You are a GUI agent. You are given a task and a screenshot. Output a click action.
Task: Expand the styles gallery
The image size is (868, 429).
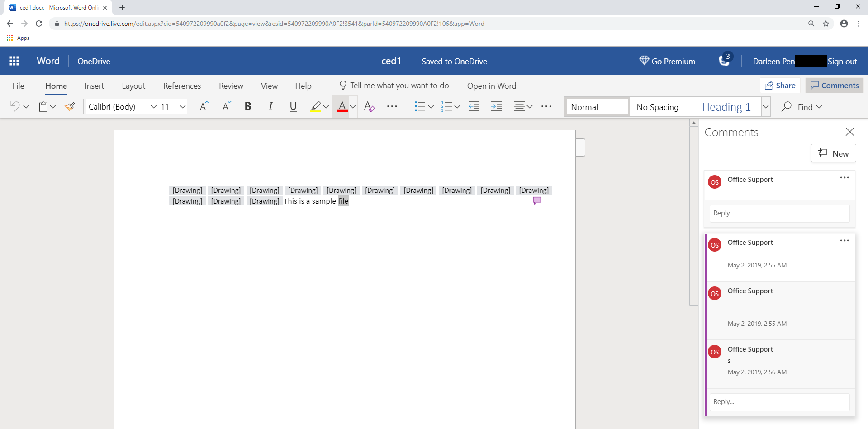766,107
